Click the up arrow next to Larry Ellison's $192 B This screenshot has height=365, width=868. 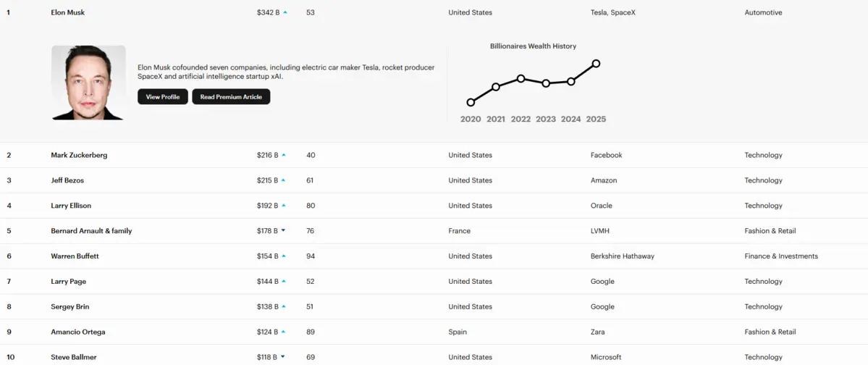pyautogui.click(x=284, y=206)
